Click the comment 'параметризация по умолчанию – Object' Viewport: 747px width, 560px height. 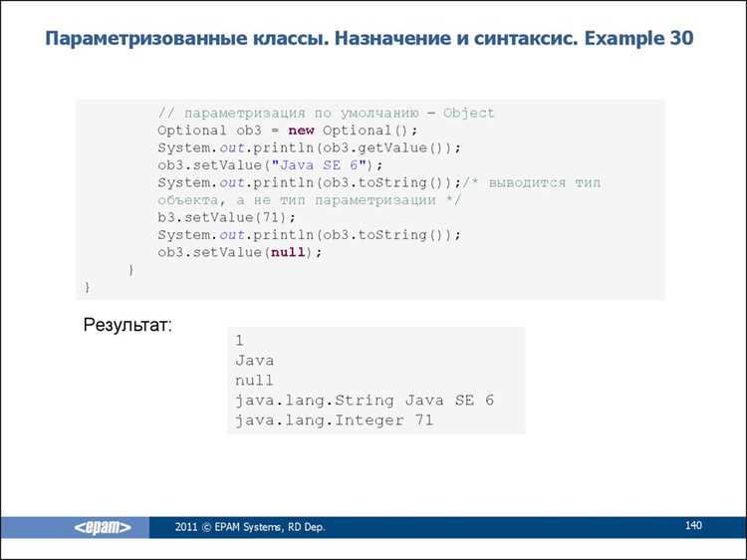point(340,113)
